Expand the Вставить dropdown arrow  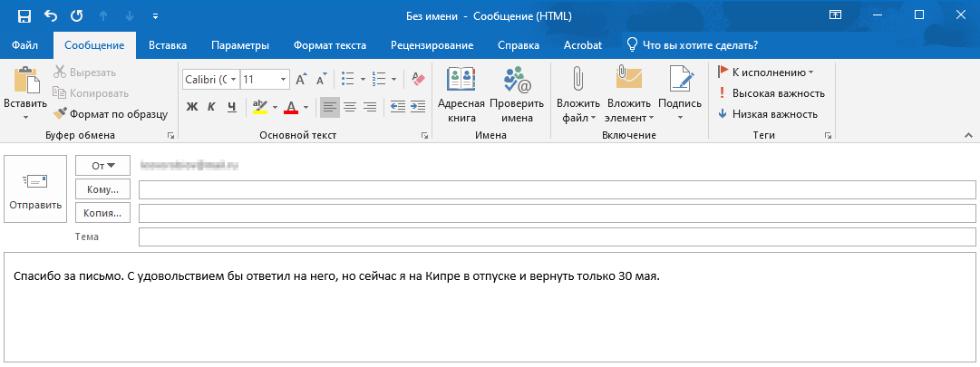(25, 116)
